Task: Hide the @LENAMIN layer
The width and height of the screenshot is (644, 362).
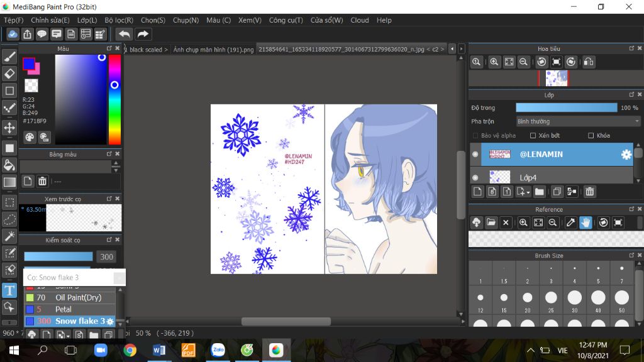Action: tap(475, 155)
